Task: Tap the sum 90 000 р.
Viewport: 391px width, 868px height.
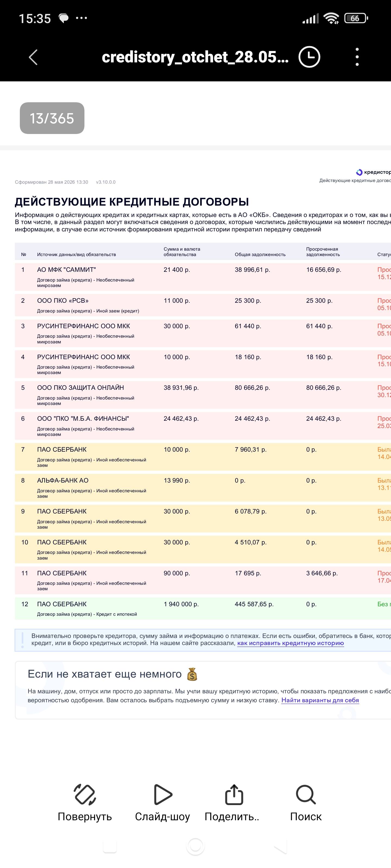Action: pyautogui.click(x=177, y=573)
